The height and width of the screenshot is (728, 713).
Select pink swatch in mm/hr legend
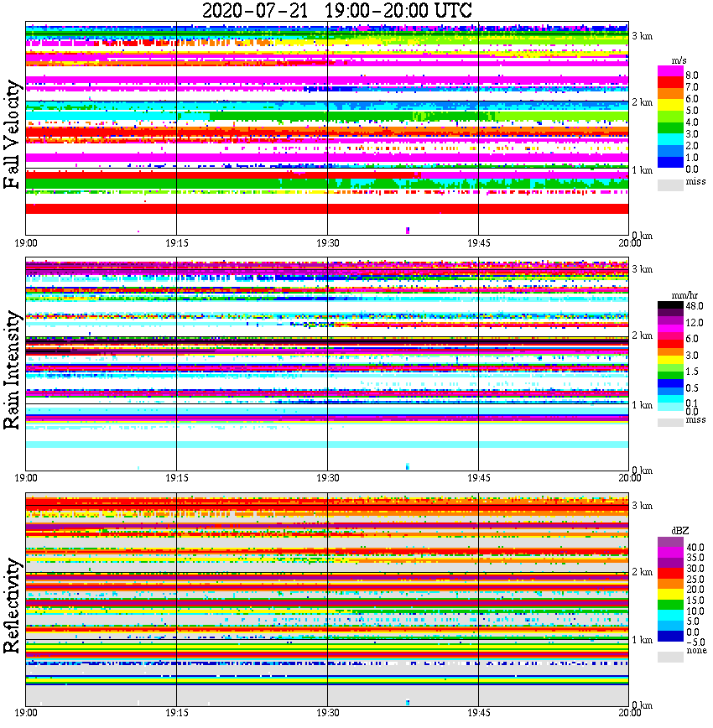pyautogui.click(x=671, y=336)
